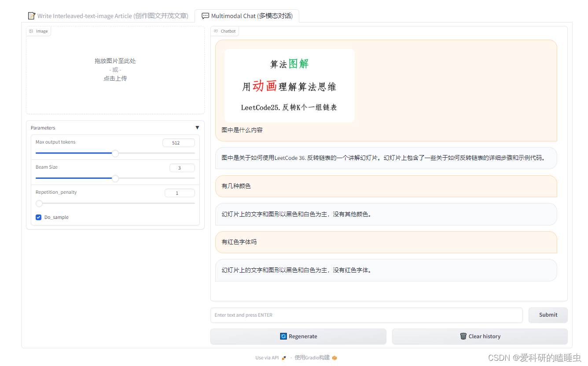Click the refresh icon on Regenerate

pyautogui.click(x=283, y=336)
